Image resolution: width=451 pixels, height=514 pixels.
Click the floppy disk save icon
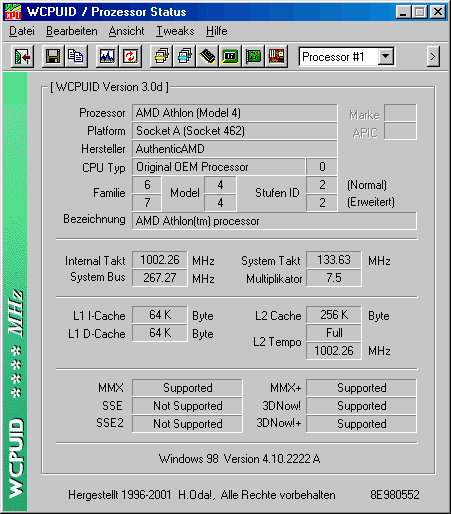click(x=53, y=57)
